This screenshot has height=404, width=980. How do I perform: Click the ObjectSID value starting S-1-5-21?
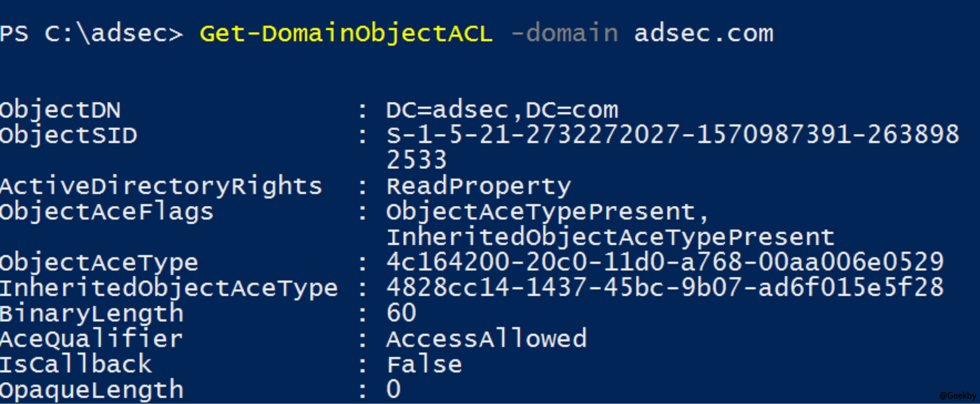tap(672, 135)
